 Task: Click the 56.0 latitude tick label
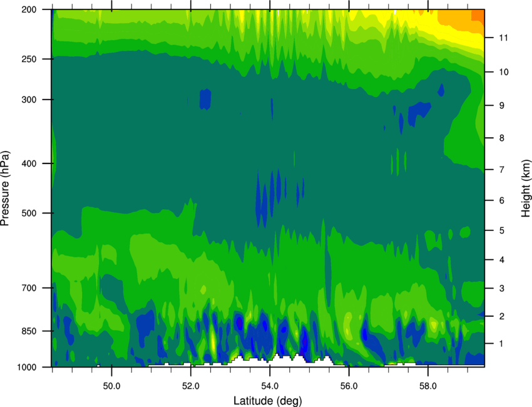(x=349, y=386)
